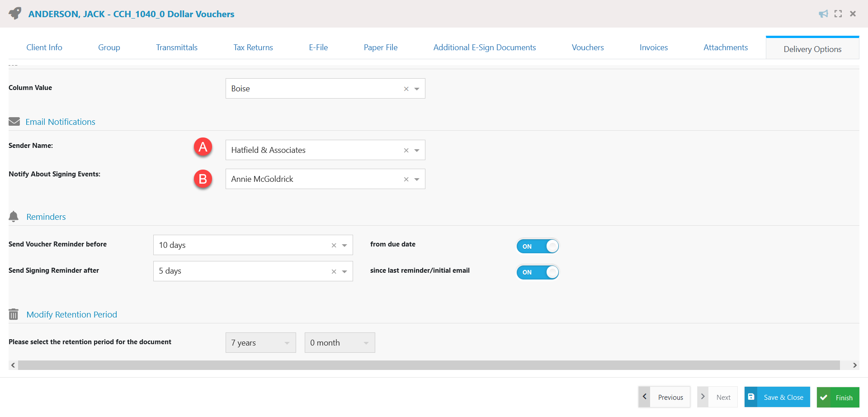Click the Email Notifications envelope icon
Image resolution: width=868 pixels, height=417 pixels.
coord(14,121)
